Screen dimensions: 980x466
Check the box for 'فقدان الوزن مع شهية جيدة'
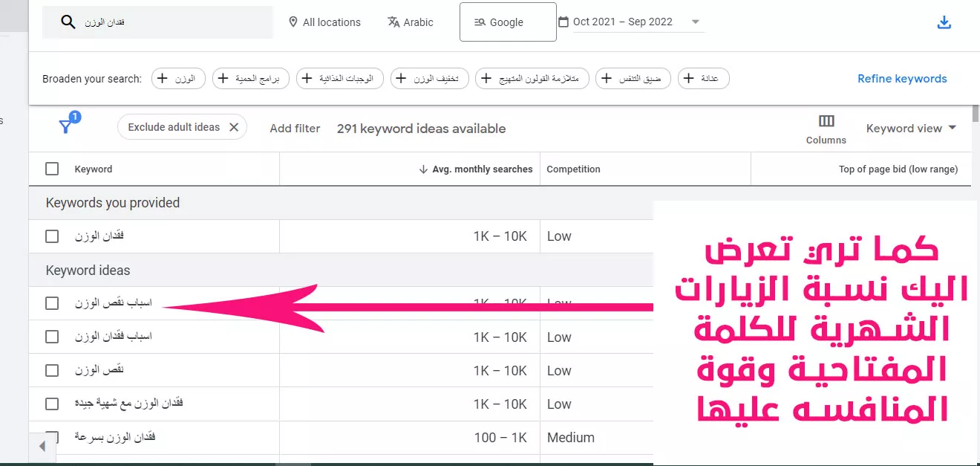click(52, 404)
